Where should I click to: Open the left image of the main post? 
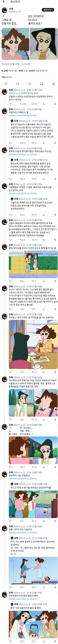click(15, 44)
